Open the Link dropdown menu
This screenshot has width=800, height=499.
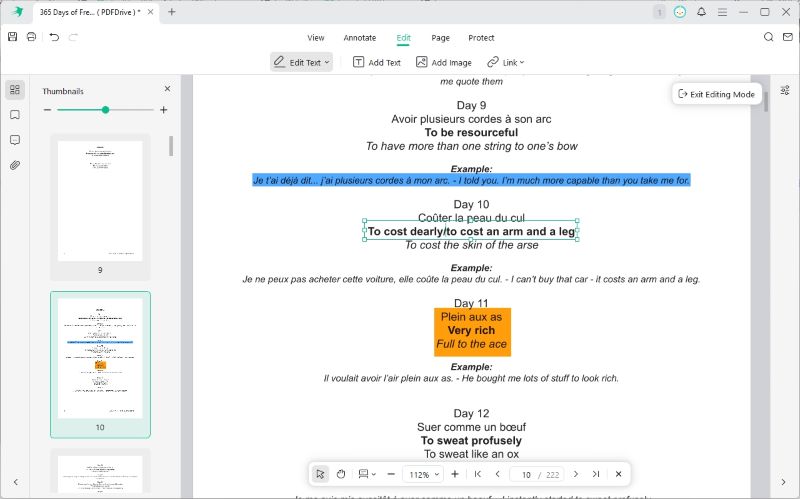pyautogui.click(x=505, y=62)
